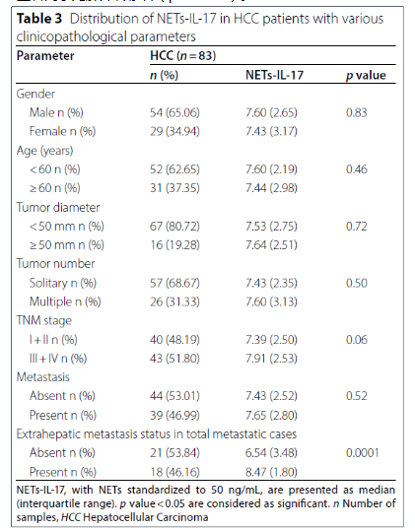The image size is (415, 532).
Task: Select the Parameter column header
Action: point(45,55)
